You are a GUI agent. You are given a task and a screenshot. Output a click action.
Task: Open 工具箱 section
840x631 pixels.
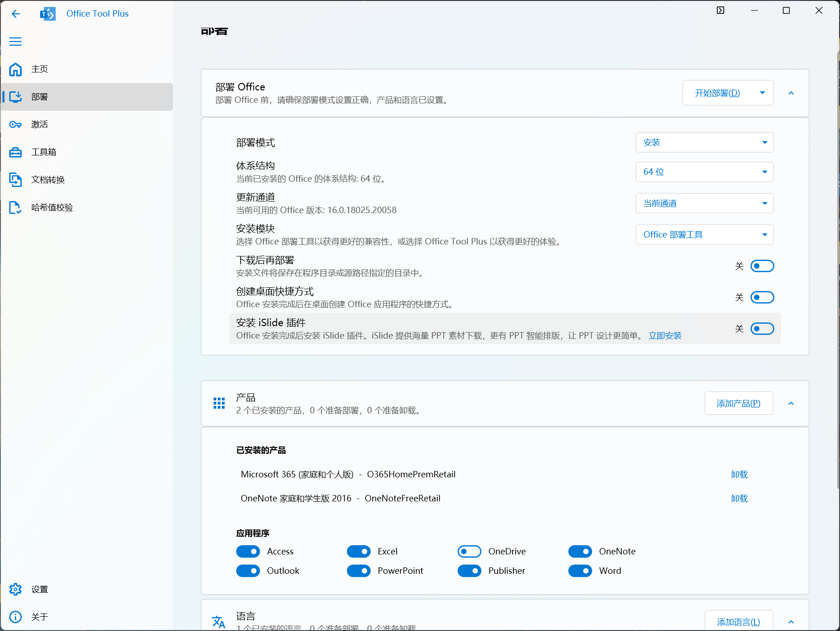pos(87,152)
